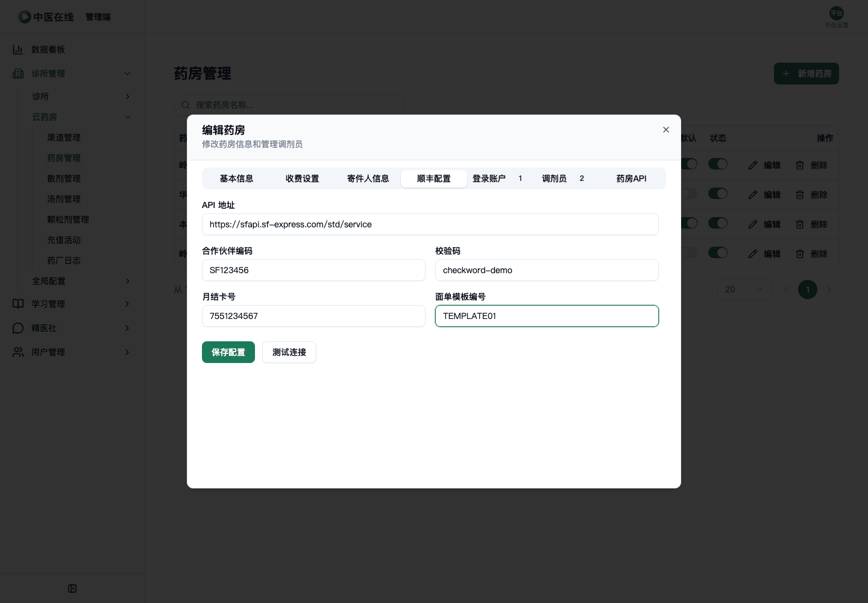Select page 1 in pagination

pos(808,289)
